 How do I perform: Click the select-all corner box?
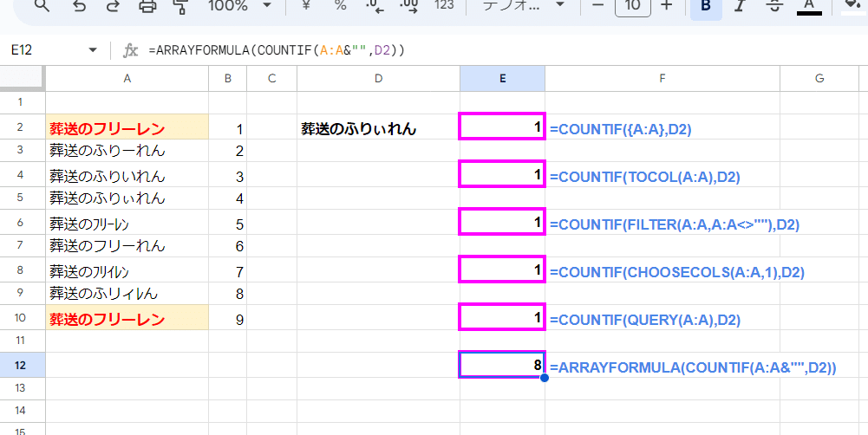23,79
